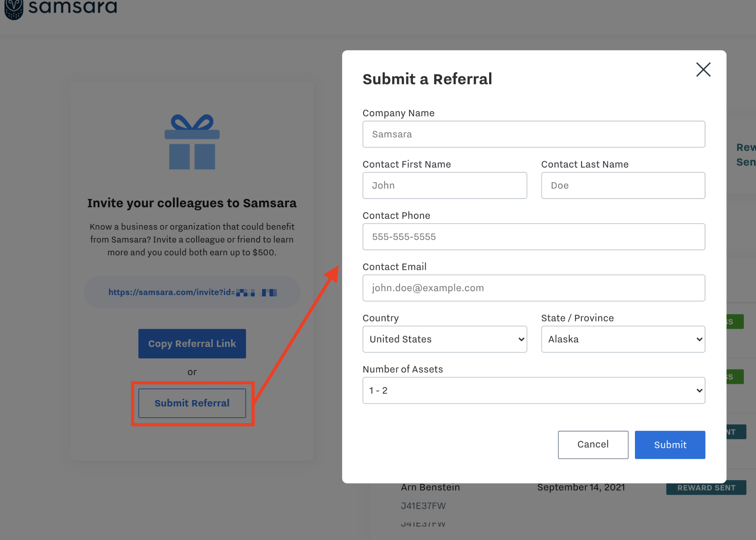The image size is (756, 540).
Task: Click the REWARD SENT status badge
Action: [x=706, y=488]
